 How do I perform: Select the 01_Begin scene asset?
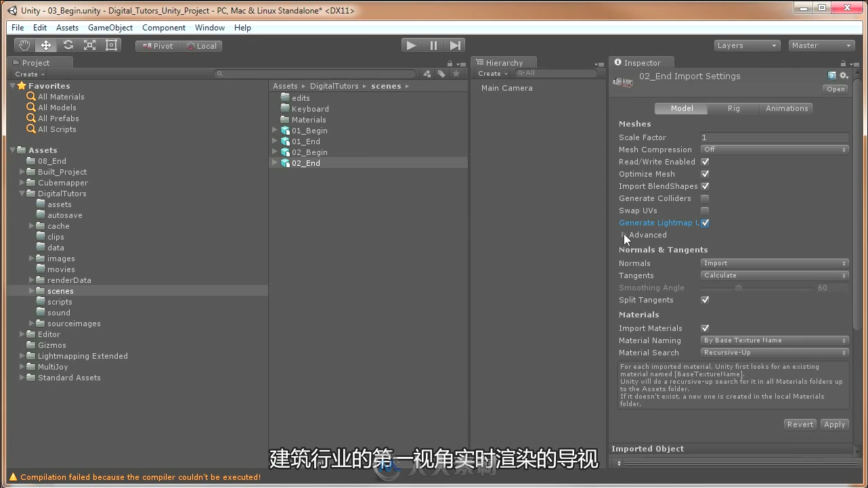click(x=309, y=131)
